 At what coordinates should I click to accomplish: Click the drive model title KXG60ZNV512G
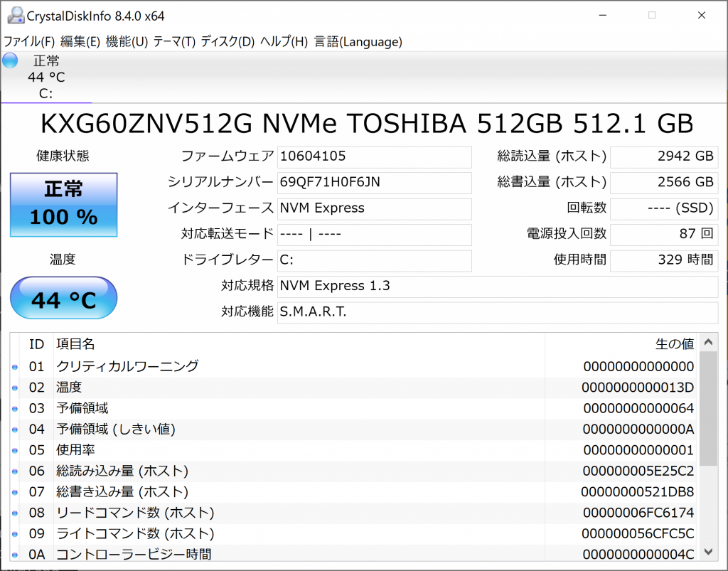[x=146, y=124]
